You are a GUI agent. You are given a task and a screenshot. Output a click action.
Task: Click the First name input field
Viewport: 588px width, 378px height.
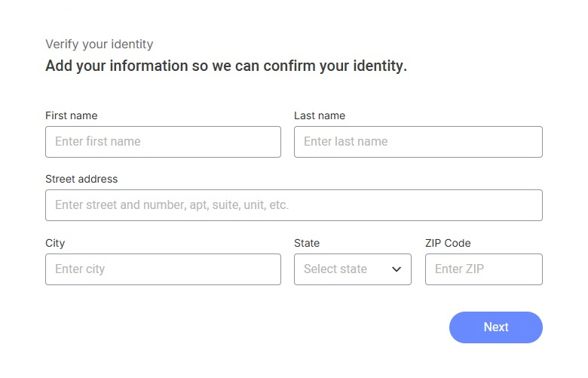coord(163,142)
